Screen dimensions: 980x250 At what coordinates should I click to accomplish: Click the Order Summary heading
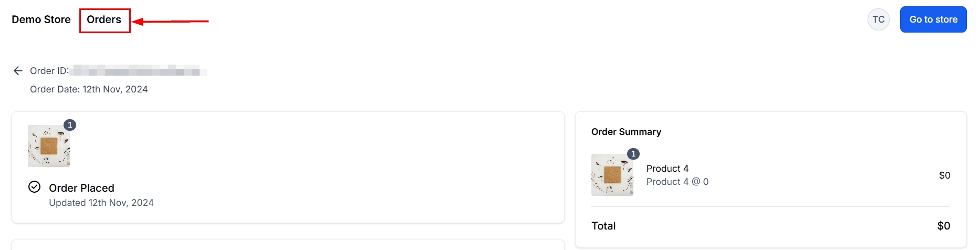click(x=626, y=132)
